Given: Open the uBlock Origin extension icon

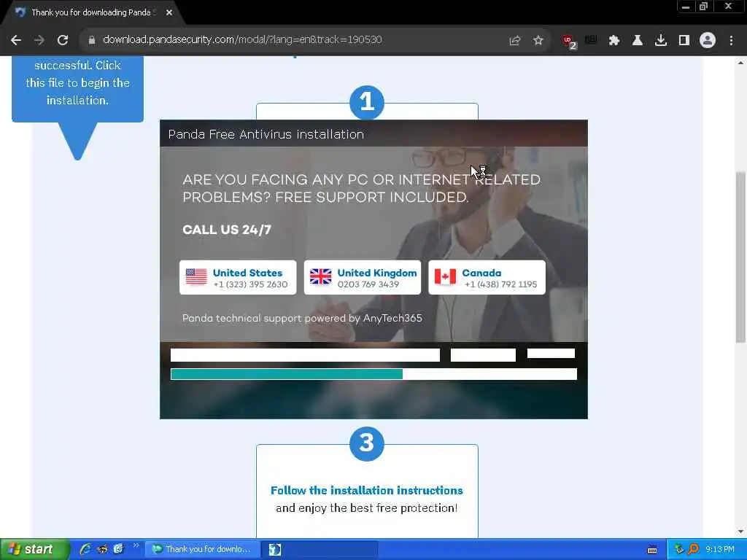Looking at the screenshot, I should (568, 41).
